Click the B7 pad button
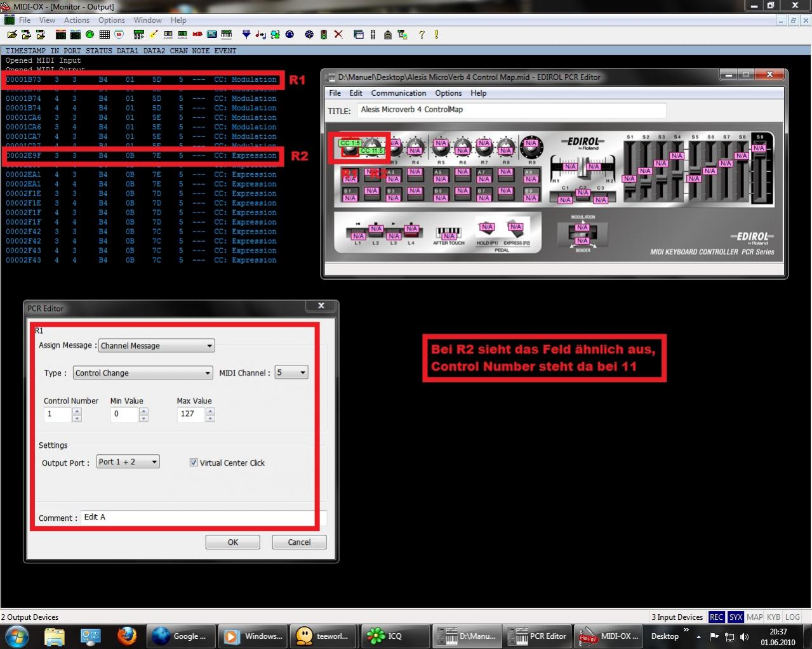This screenshot has width=812, height=649. [484, 193]
